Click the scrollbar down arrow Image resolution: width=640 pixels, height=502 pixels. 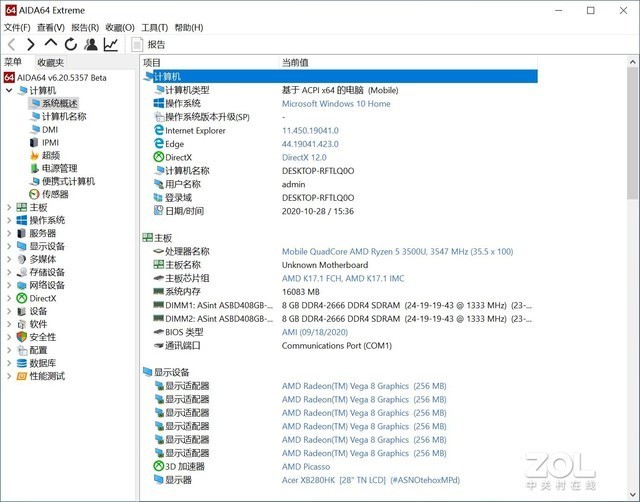[x=633, y=495]
